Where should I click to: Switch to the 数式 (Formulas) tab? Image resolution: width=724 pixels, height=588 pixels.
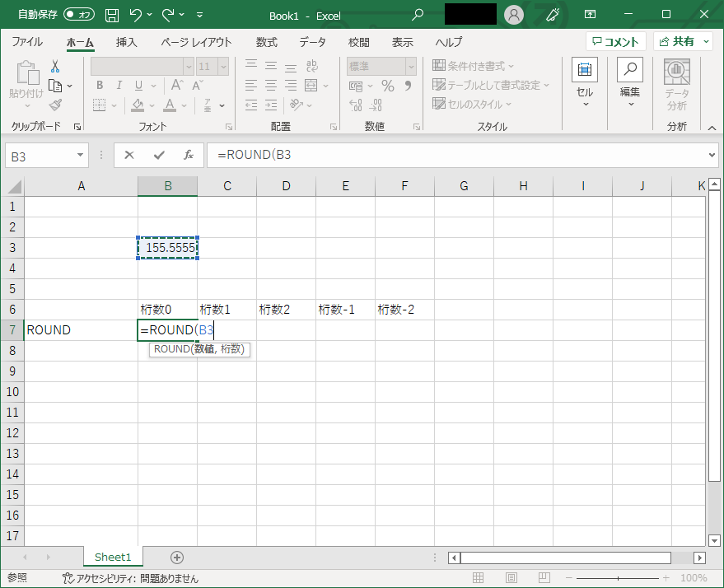pyautogui.click(x=266, y=42)
